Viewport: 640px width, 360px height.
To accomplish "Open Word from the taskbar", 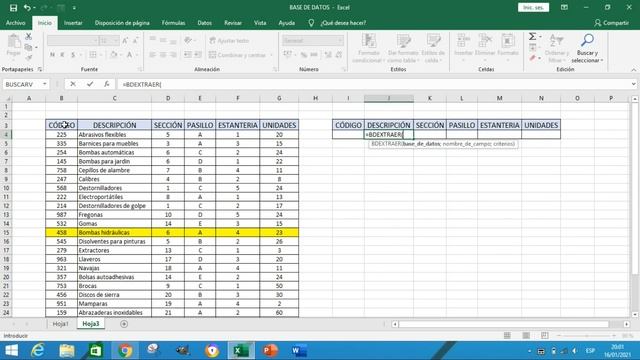I will coord(299,351).
